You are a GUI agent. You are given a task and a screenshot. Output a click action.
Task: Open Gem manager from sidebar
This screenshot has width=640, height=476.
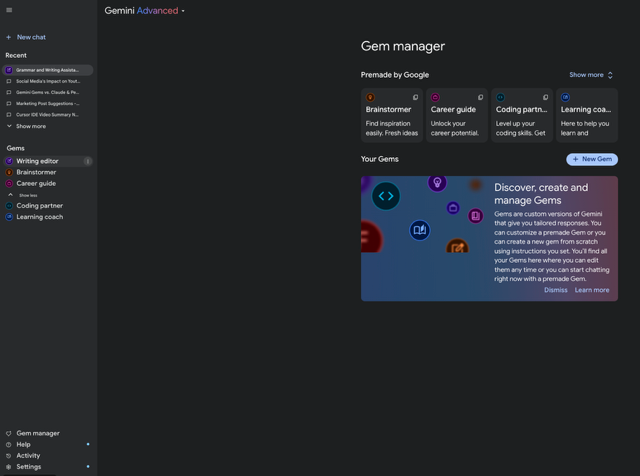[38, 433]
